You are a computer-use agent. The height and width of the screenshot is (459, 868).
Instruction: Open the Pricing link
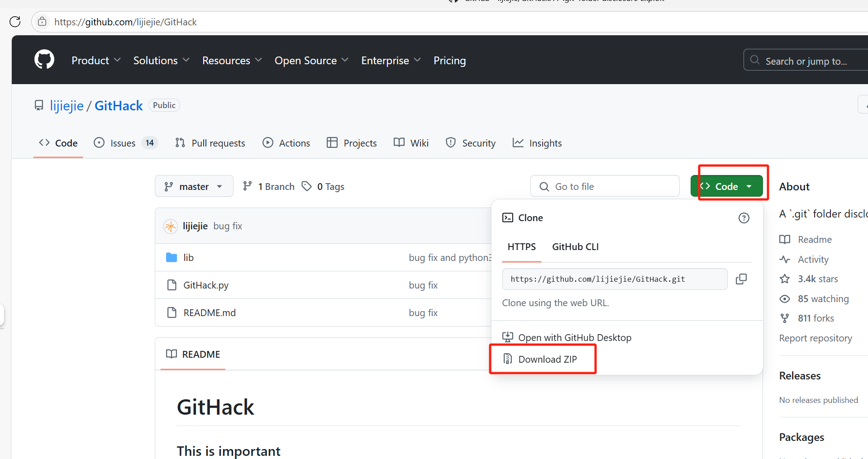(x=449, y=60)
